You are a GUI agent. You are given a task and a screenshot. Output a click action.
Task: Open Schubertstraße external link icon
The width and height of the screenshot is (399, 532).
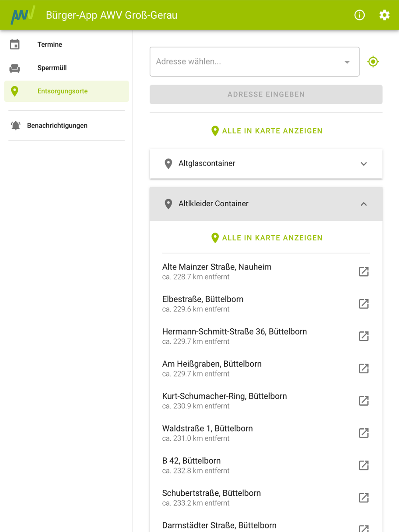[363, 498]
